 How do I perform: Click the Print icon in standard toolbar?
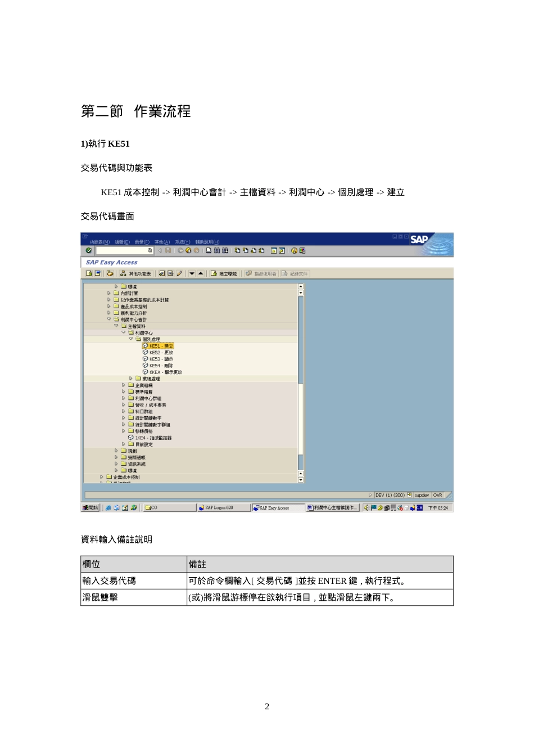pos(209,250)
